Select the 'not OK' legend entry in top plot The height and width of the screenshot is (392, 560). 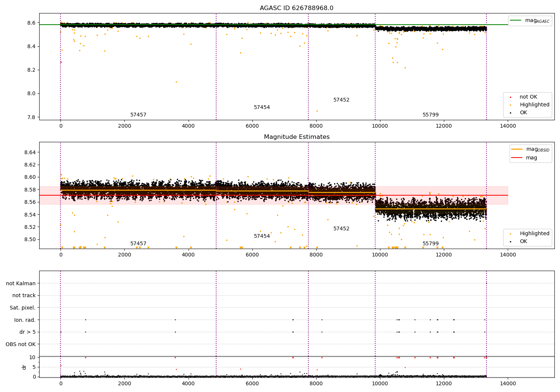coord(528,97)
